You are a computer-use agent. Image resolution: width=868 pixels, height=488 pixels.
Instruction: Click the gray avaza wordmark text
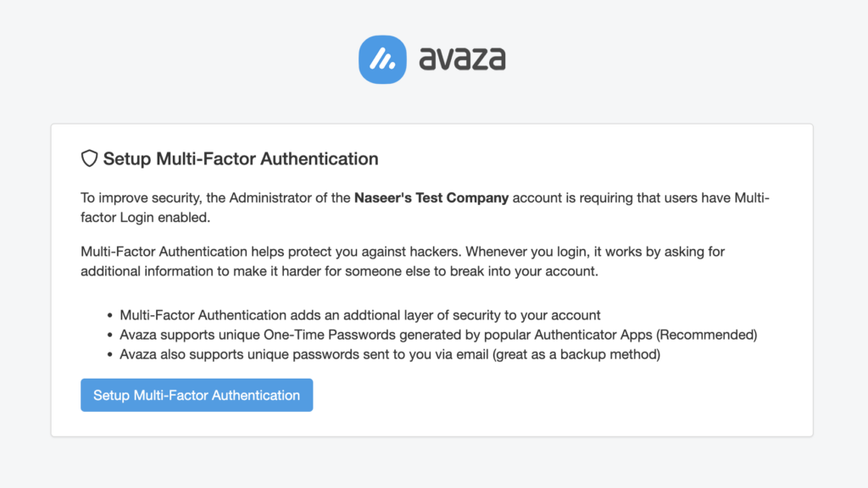462,59
